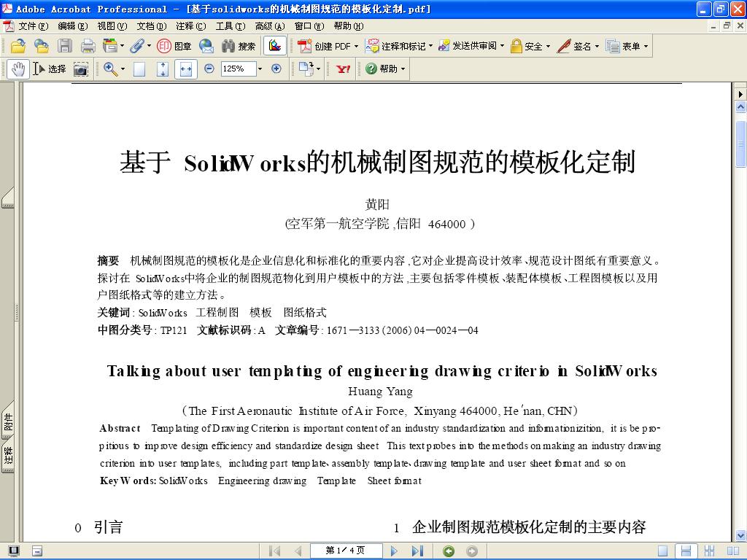Expand the 注释和标记 dropdown arrow
Viewport: 747px width, 560px height.
point(430,46)
